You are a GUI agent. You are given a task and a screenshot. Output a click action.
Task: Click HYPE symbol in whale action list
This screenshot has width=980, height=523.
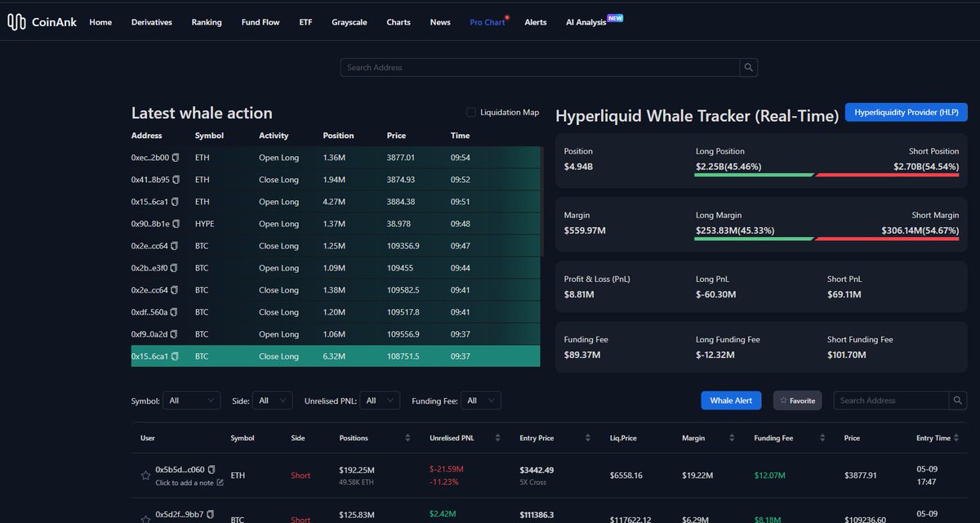[205, 224]
